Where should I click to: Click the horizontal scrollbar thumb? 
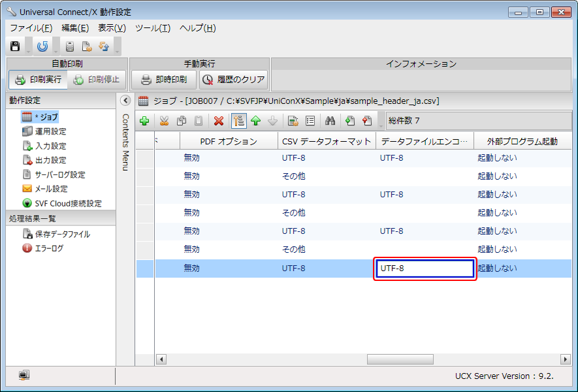tap(400, 359)
